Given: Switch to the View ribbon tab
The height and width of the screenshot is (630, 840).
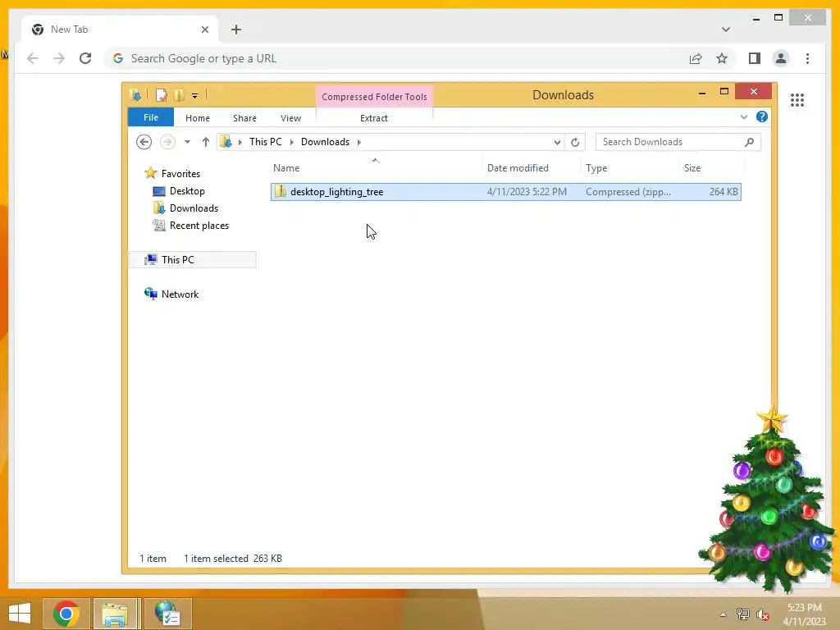Looking at the screenshot, I should tap(290, 118).
